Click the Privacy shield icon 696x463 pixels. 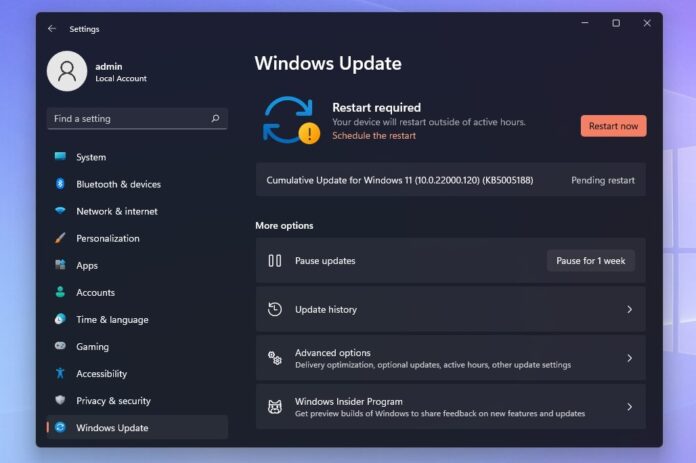point(60,400)
